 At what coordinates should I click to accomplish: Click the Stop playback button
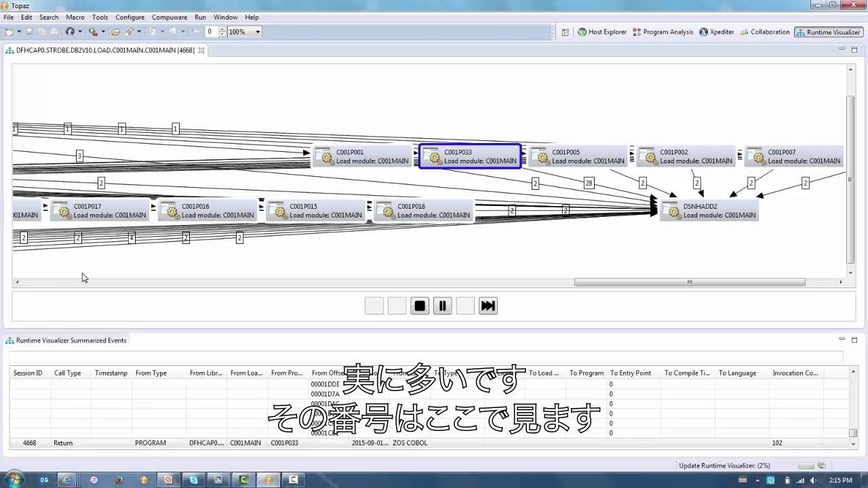pos(420,306)
